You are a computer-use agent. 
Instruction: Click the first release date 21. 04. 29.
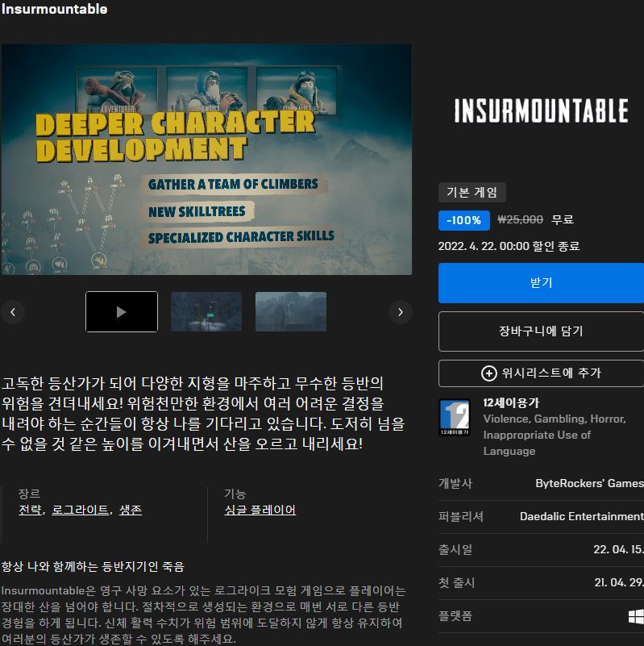point(618,582)
